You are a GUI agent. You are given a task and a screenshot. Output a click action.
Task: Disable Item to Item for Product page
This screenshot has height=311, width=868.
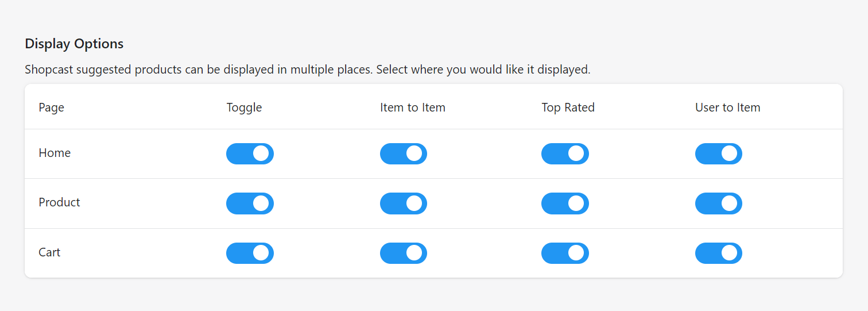[403, 204]
